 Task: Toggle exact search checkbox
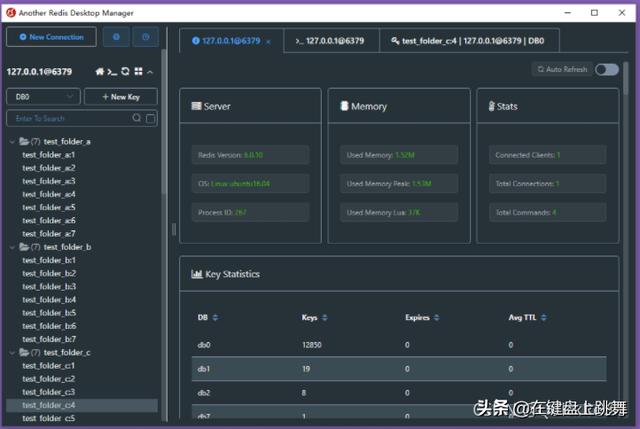[151, 118]
